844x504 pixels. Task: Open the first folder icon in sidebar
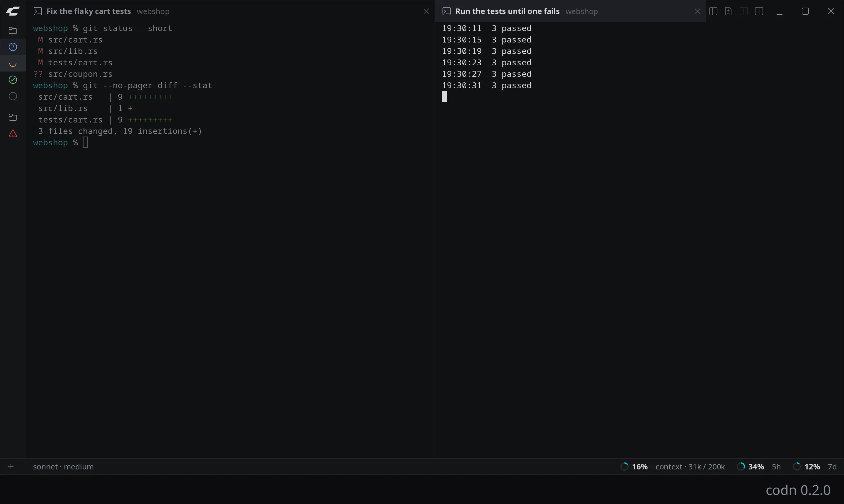coord(13,30)
